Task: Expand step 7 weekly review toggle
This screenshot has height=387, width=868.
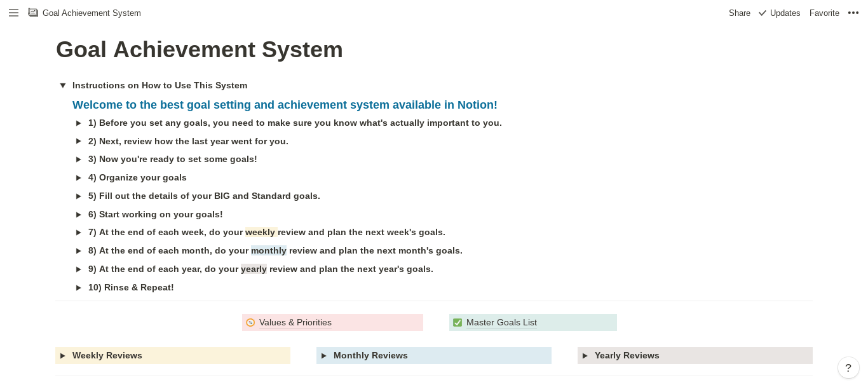Action: [x=79, y=233]
